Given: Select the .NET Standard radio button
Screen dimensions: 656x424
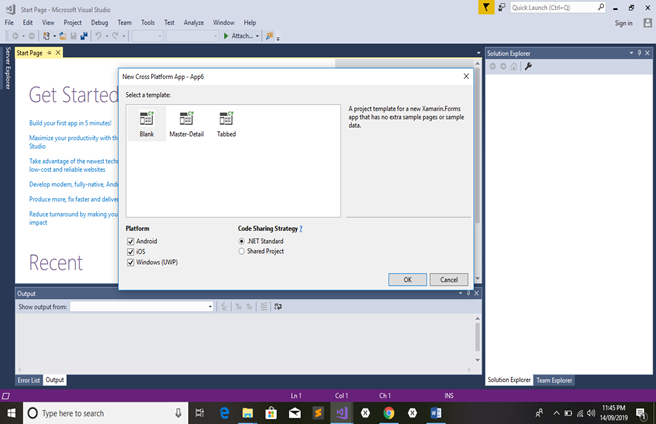Looking at the screenshot, I should click(x=241, y=242).
